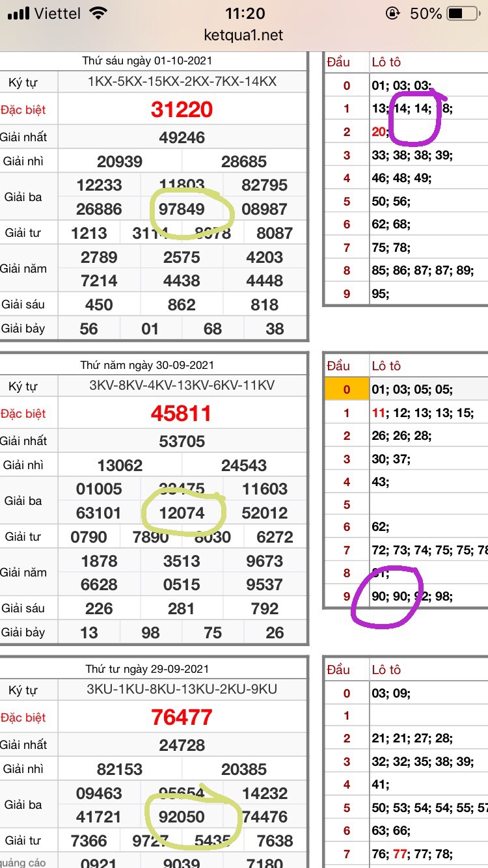Select second prize number 20939
Image resolution: width=488 pixels, height=868 pixels.
click(120, 161)
